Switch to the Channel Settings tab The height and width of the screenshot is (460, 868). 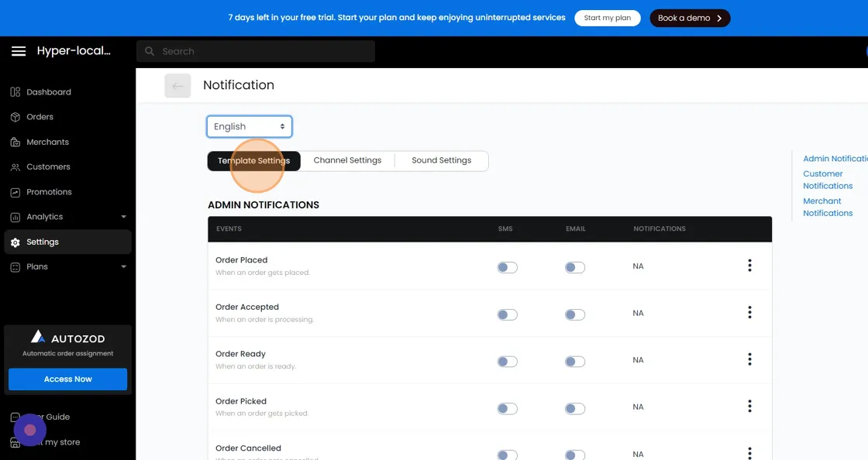click(348, 160)
